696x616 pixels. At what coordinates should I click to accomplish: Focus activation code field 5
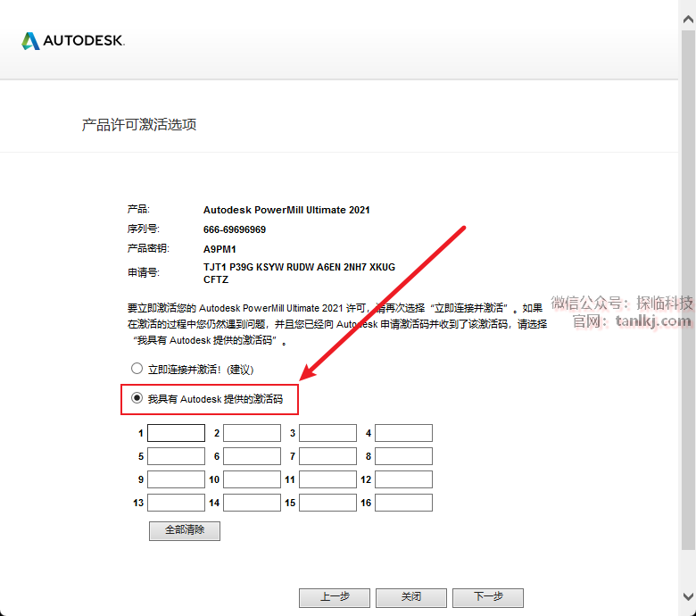pyautogui.click(x=176, y=456)
